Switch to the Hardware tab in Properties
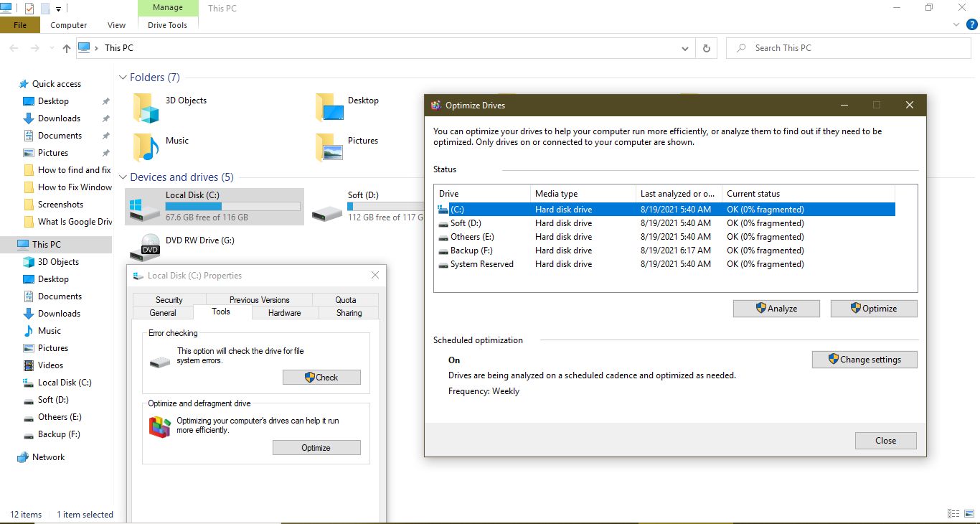The width and height of the screenshot is (980, 524). coord(285,313)
